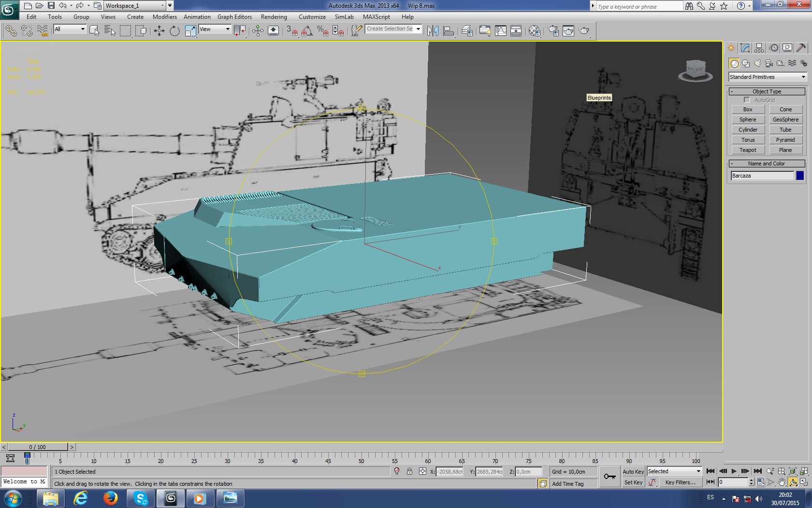The width and height of the screenshot is (812, 508).
Task: Select the Select and Move tool
Action: click(x=159, y=31)
